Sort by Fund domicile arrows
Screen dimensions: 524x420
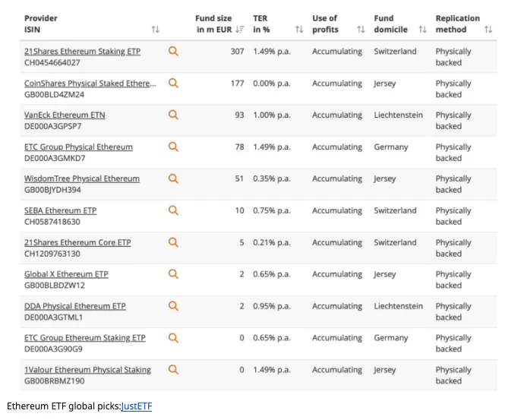(x=423, y=30)
